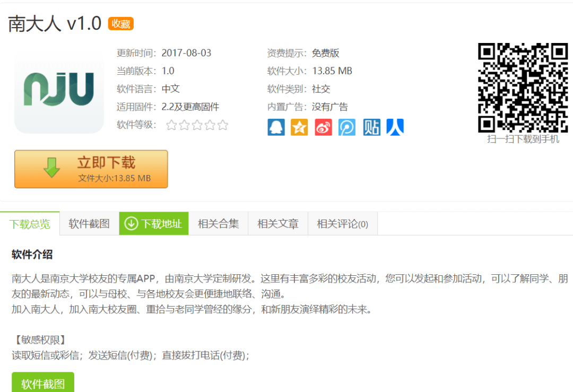Viewport: 573px width, 392px height.
Task: Click the 软件介绍 heading
Action: click(x=32, y=255)
